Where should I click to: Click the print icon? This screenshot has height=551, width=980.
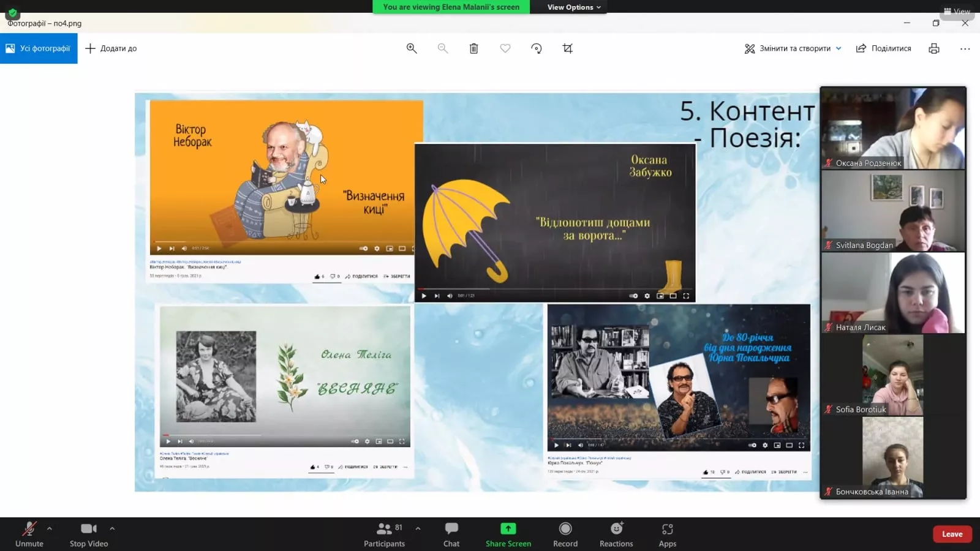934,48
